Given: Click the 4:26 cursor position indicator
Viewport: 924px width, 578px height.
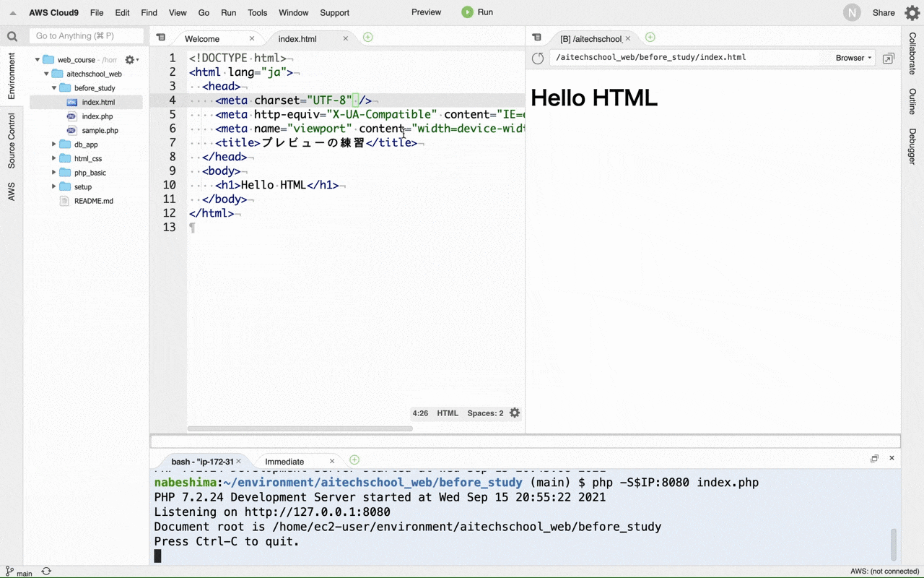Looking at the screenshot, I should pyautogui.click(x=420, y=413).
